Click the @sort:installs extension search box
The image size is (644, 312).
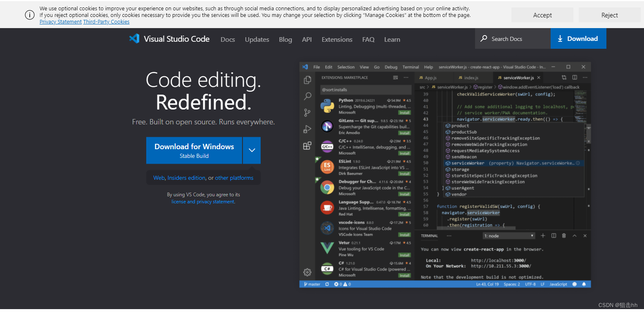(x=366, y=90)
